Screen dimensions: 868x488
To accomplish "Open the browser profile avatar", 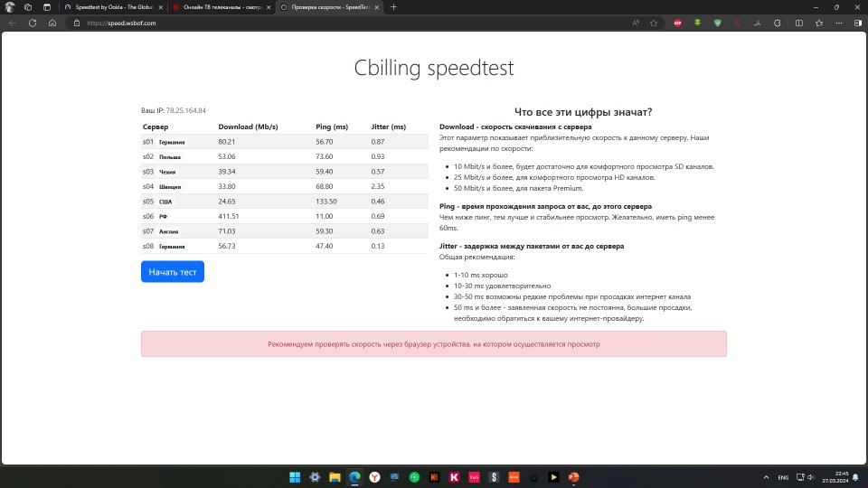I will tap(9, 7).
